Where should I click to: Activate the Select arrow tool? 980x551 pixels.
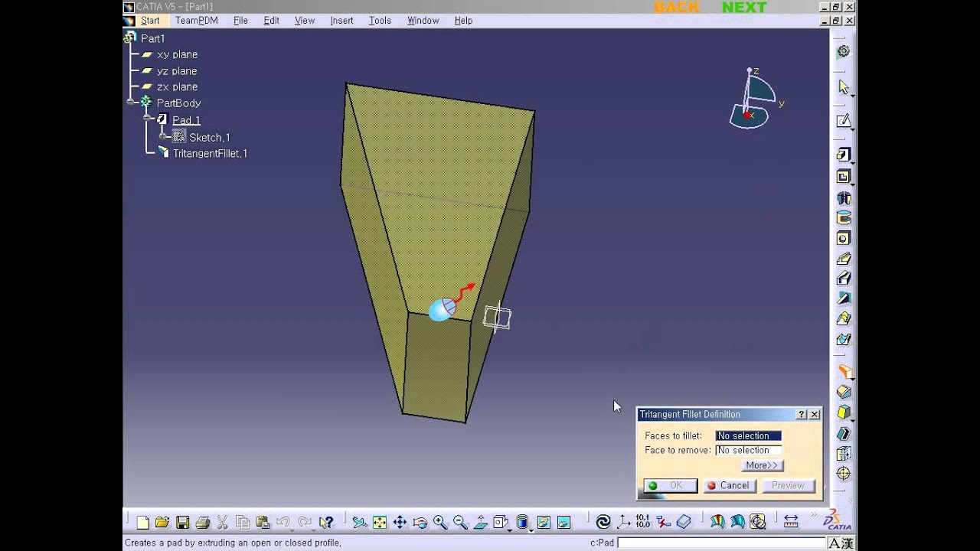843,87
